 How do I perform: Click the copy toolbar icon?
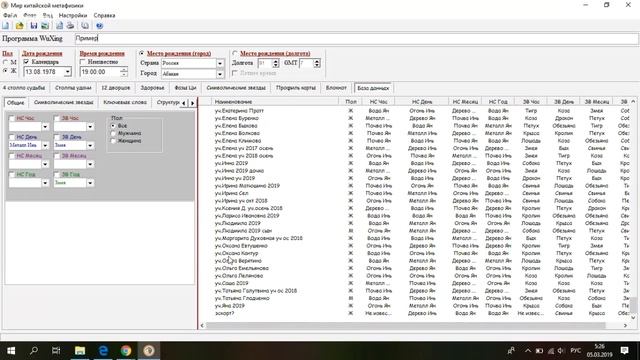85,26
